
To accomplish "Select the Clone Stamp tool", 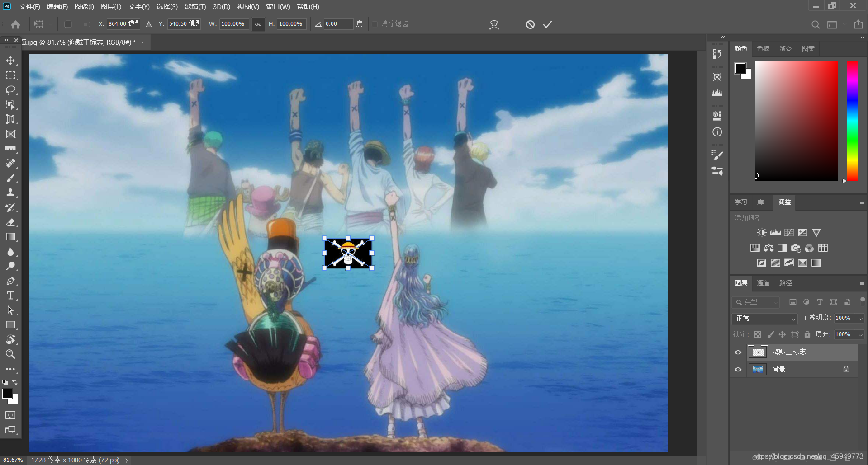I will coord(10,193).
